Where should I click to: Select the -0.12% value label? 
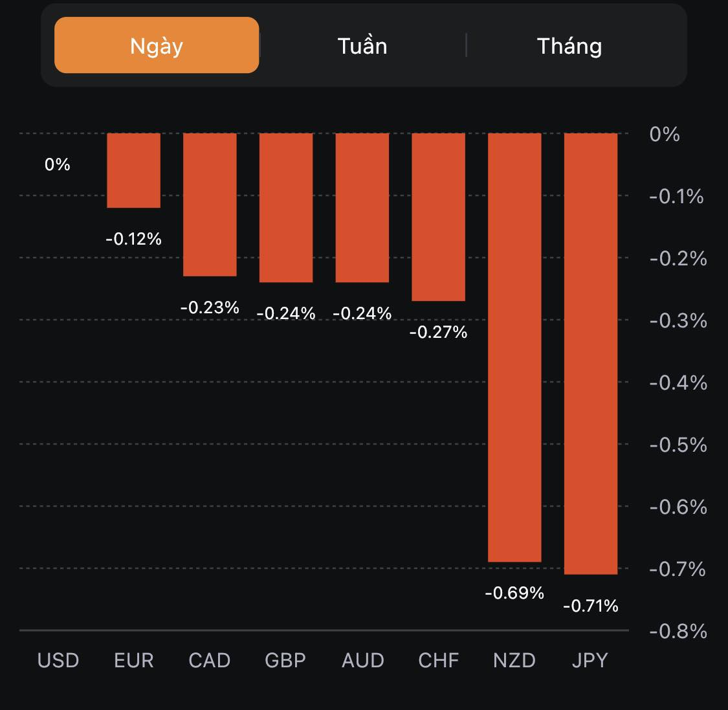(133, 239)
